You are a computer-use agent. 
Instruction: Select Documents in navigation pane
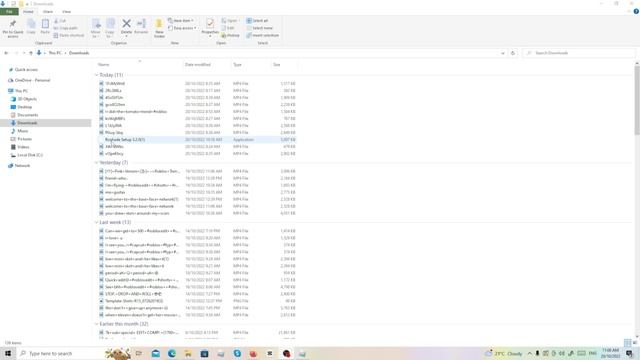[27, 115]
